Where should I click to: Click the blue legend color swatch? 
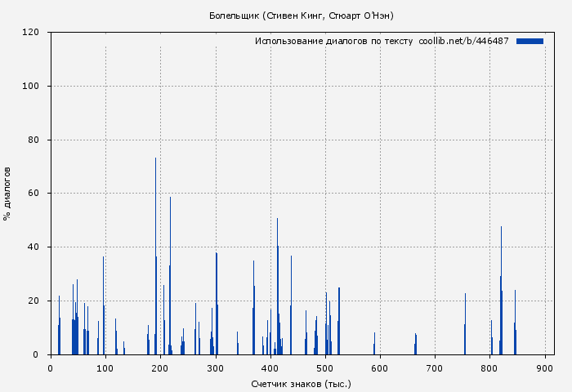pyautogui.click(x=530, y=41)
